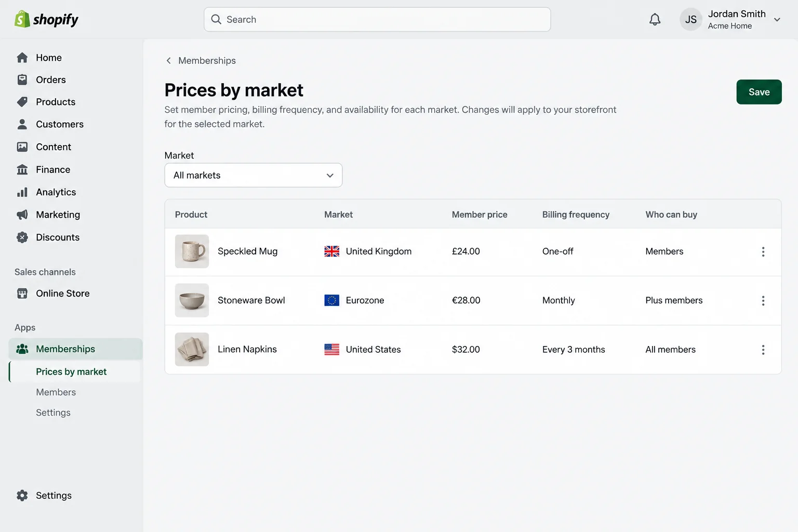Click the Memberships people icon
The width and height of the screenshot is (798, 532).
coord(22,349)
